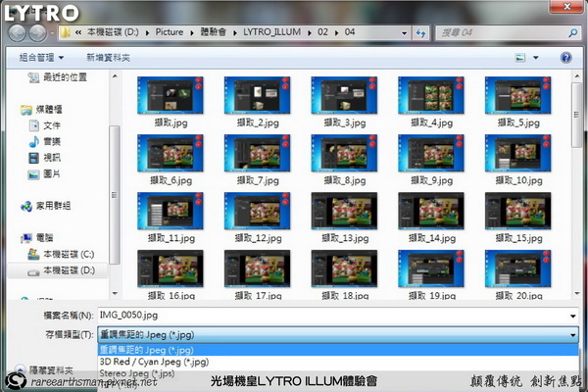Open the 文件 library in sidebar
The width and height of the screenshot is (588, 392).
(x=51, y=125)
